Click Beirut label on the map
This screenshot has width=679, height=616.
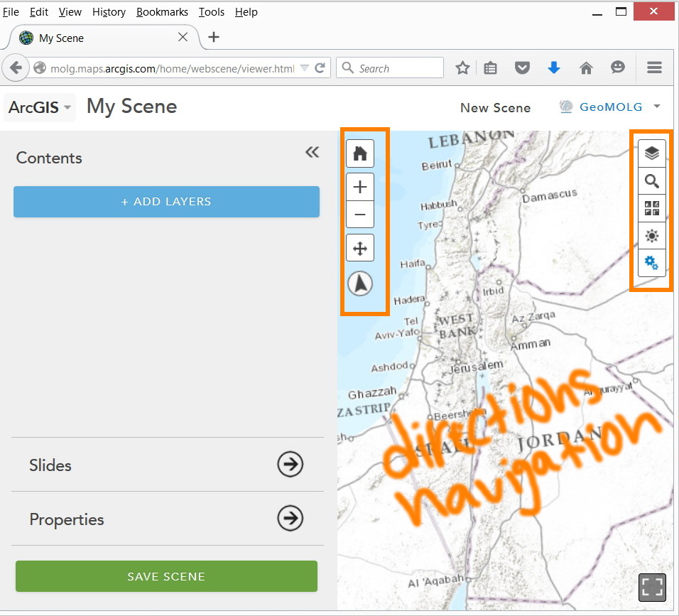tap(437, 165)
